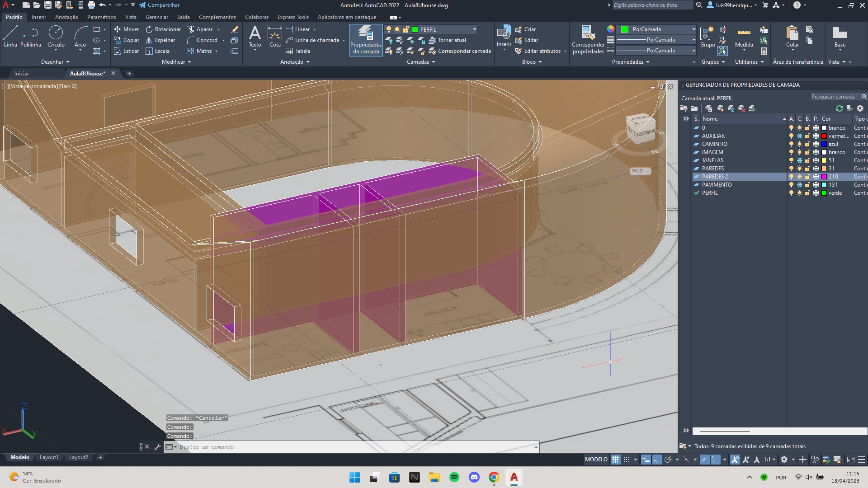Click the Mover tool
868x488 pixels.
click(127, 29)
